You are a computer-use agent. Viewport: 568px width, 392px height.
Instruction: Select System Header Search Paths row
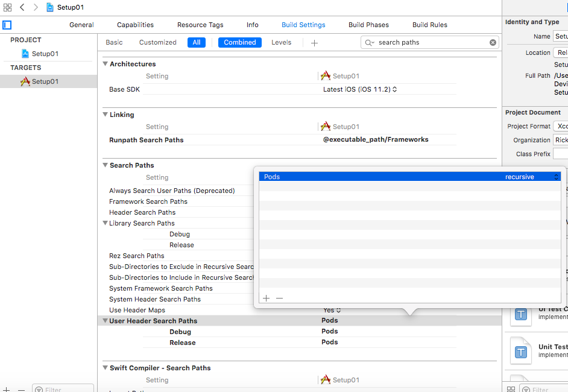[155, 299]
